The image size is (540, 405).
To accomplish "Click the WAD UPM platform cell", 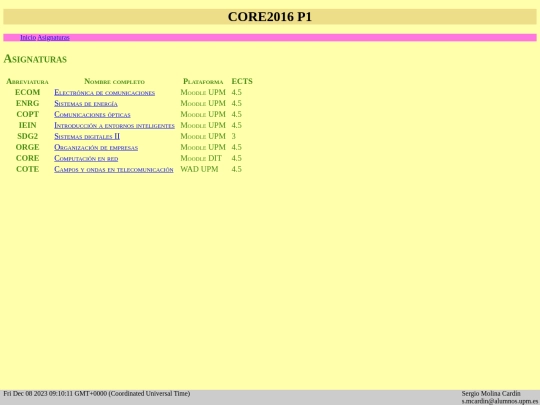I will point(199,169).
